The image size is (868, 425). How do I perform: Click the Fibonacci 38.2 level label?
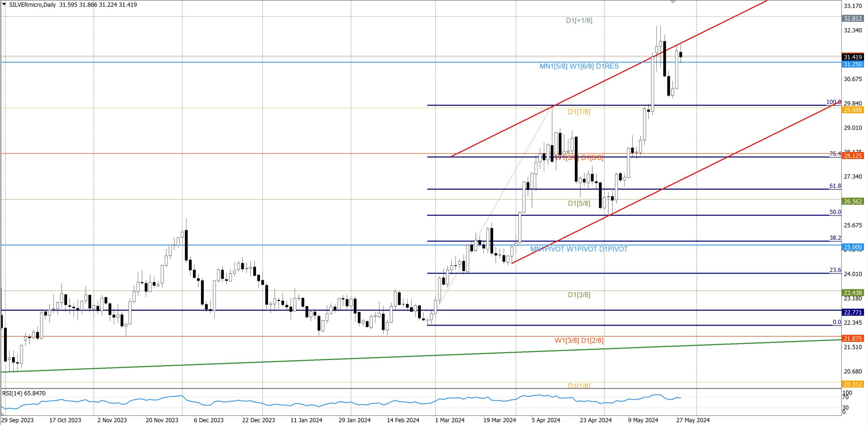point(835,238)
